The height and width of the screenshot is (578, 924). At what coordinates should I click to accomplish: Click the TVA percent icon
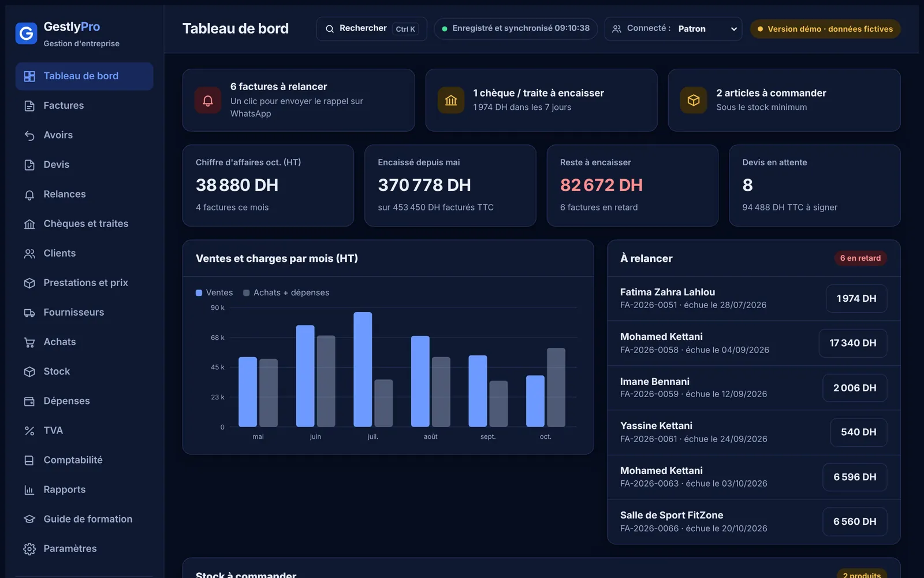coord(29,431)
